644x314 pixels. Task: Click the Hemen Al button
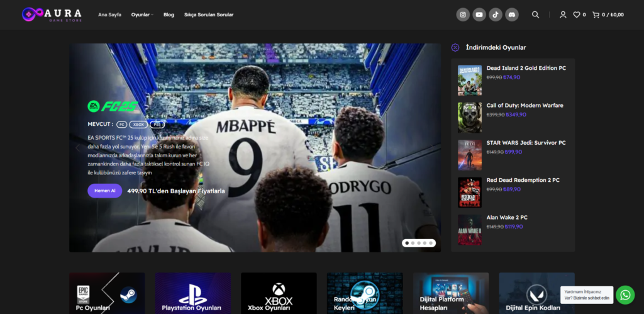[x=104, y=191]
